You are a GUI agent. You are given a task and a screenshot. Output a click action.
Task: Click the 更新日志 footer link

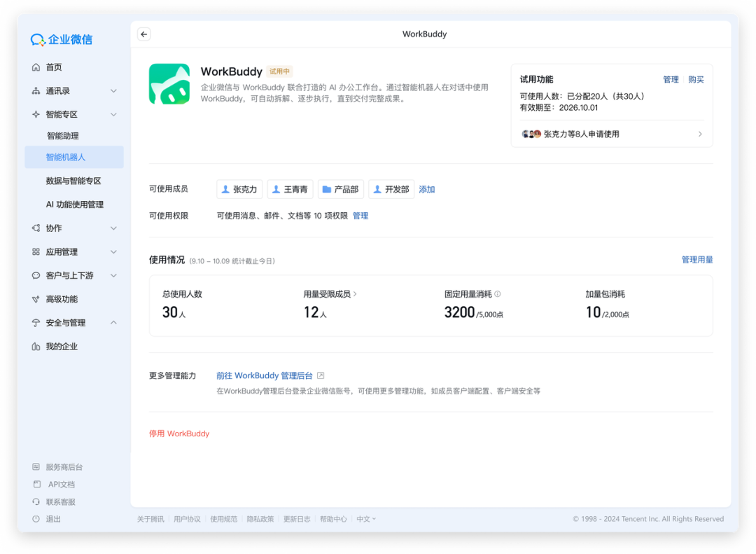tap(297, 519)
